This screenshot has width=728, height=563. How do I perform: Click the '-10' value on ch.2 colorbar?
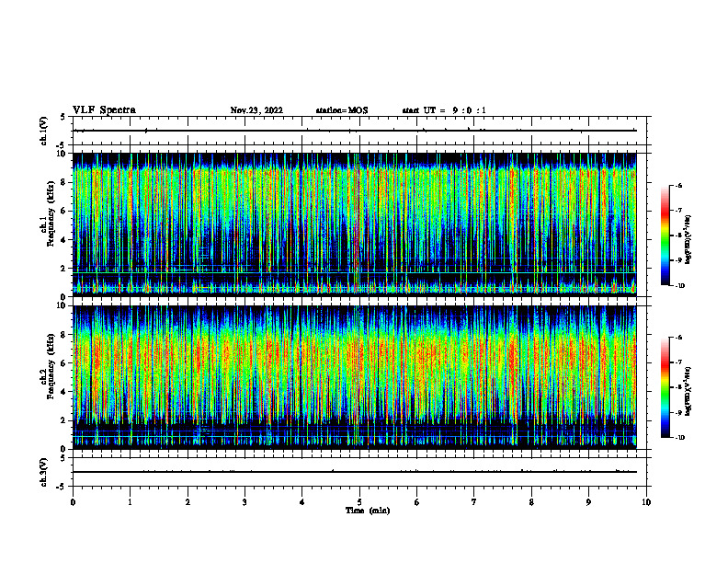[679, 438]
